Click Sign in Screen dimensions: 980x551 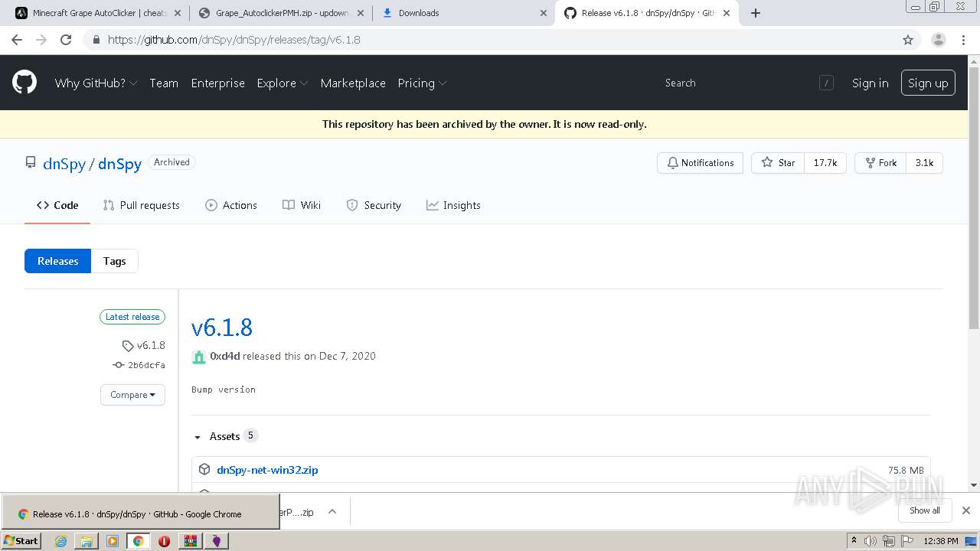(x=871, y=83)
